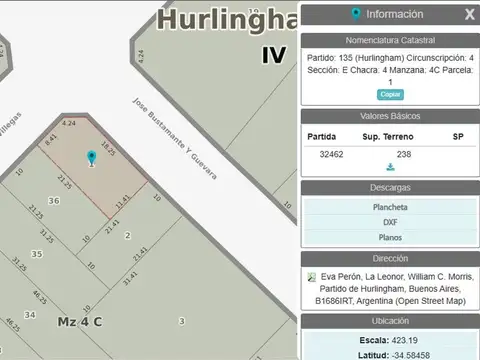Screen dimensions: 480x360
Task: Click the Dirección section header
Action: coord(390,258)
